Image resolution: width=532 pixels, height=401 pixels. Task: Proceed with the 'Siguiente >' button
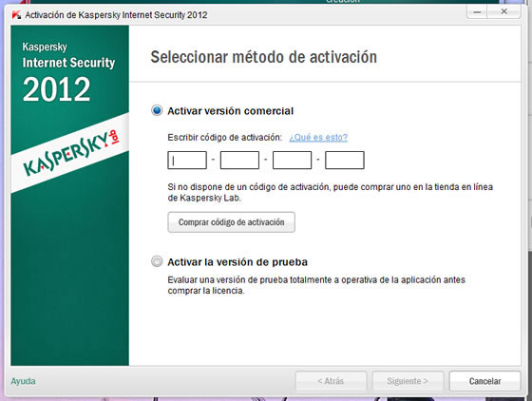pyautogui.click(x=408, y=381)
